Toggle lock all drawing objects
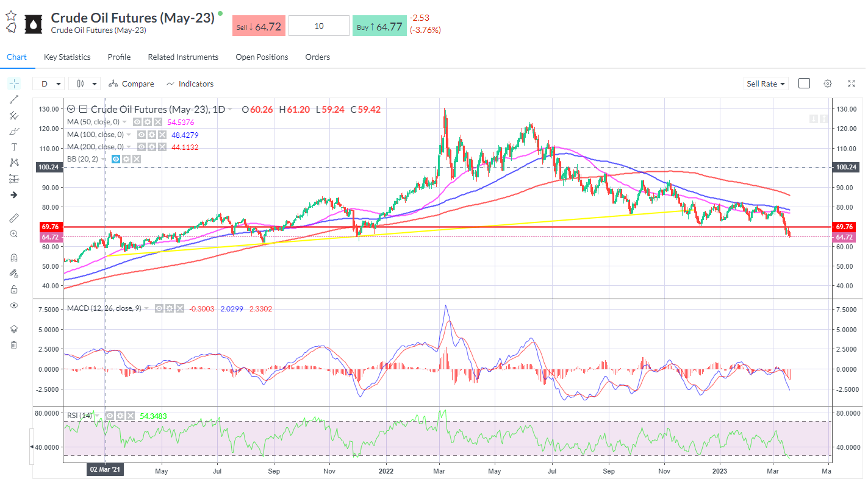The image size is (868, 479). (x=13, y=289)
